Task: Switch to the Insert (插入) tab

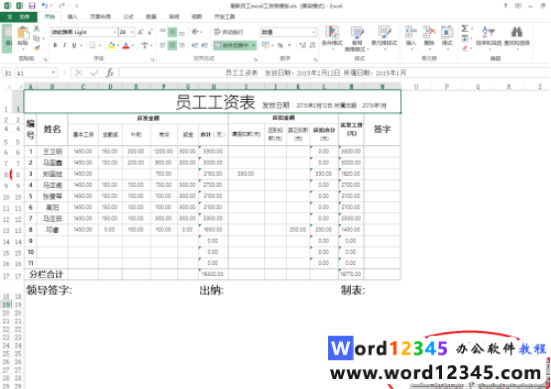Action: [x=72, y=17]
